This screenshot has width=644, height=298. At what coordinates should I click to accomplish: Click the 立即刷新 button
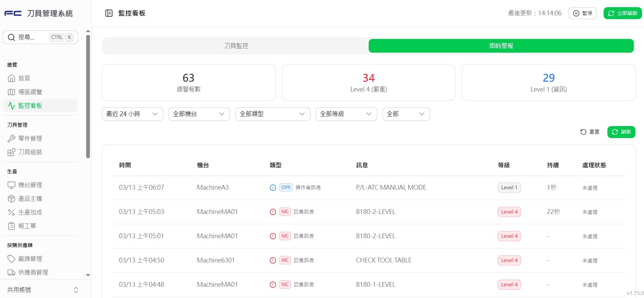tap(622, 13)
